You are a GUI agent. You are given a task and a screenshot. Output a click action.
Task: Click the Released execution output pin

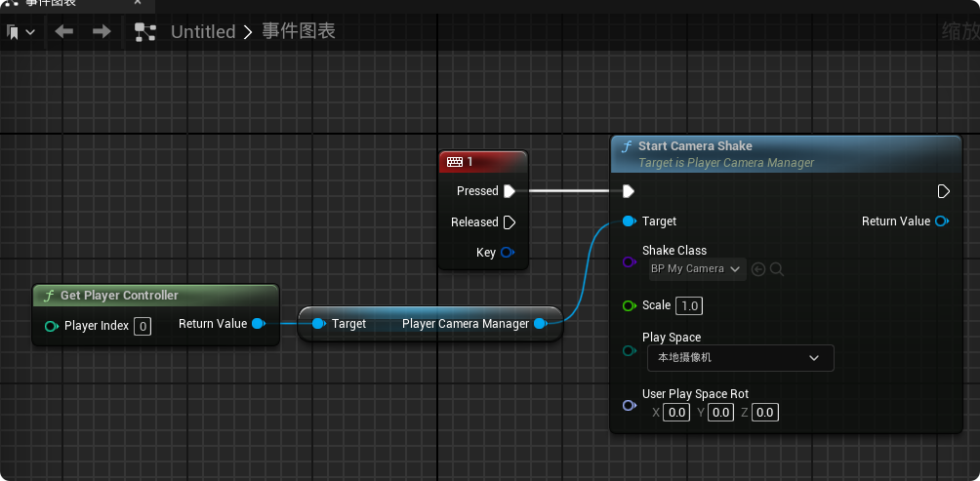[509, 222]
